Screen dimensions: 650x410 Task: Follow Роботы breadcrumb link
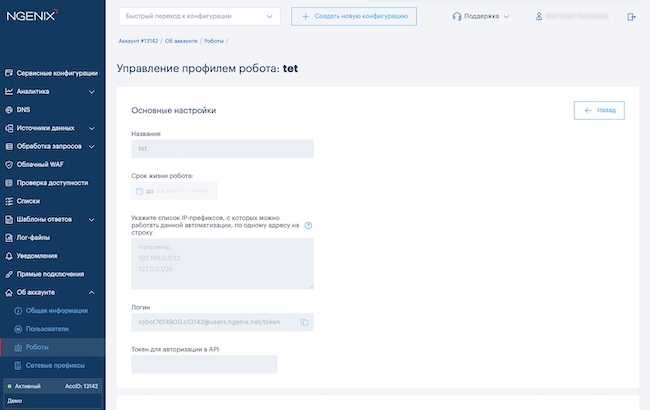(214, 41)
